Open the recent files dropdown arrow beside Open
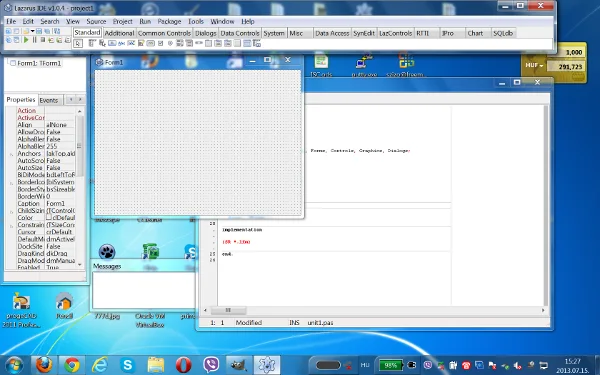The height and width of the screenshot is (375, 600). tap(33, 31)
